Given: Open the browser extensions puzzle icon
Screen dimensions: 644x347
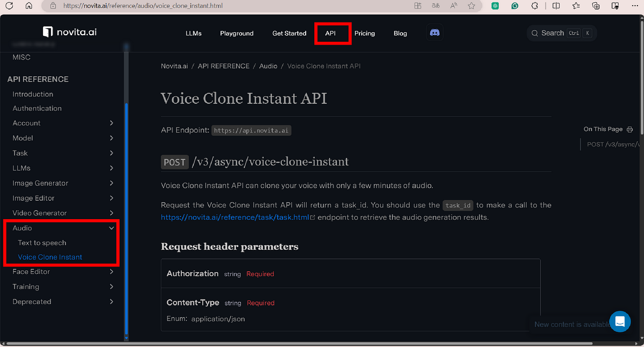Looking at the screenshot, I should click(535, 6).
